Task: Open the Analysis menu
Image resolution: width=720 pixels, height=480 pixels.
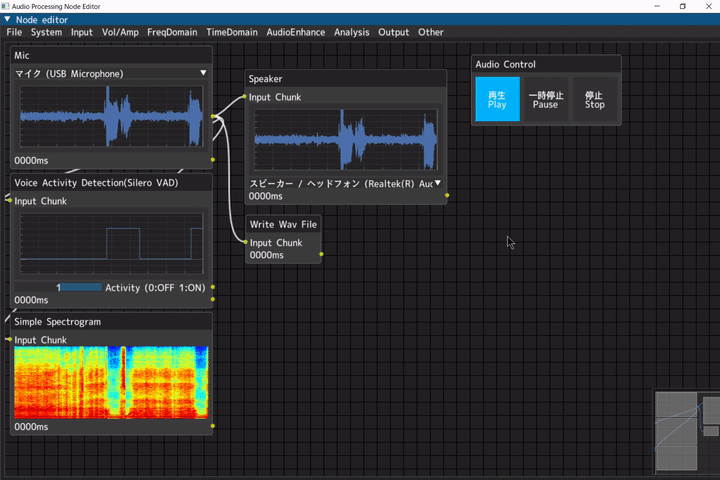Action: [352, 32]
